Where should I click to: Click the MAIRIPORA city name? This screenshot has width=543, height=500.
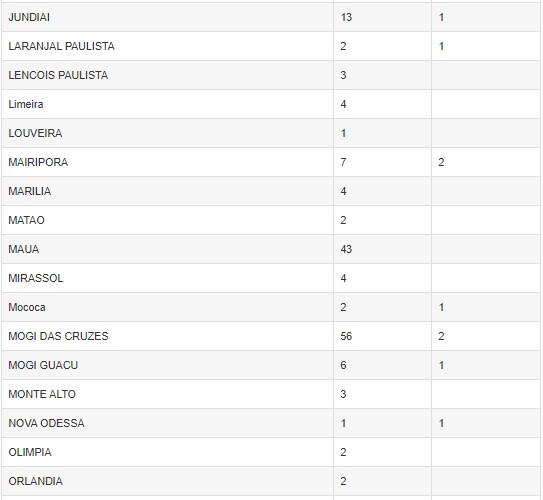[38, 162]
